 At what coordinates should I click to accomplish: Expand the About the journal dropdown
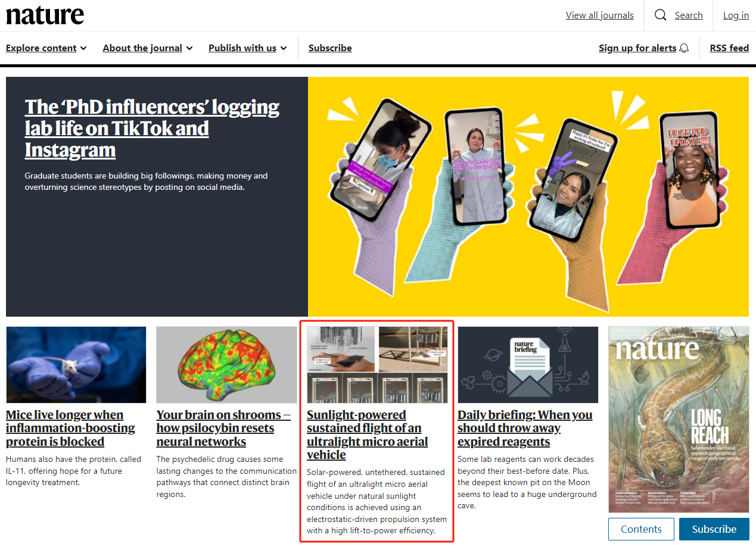148,48
